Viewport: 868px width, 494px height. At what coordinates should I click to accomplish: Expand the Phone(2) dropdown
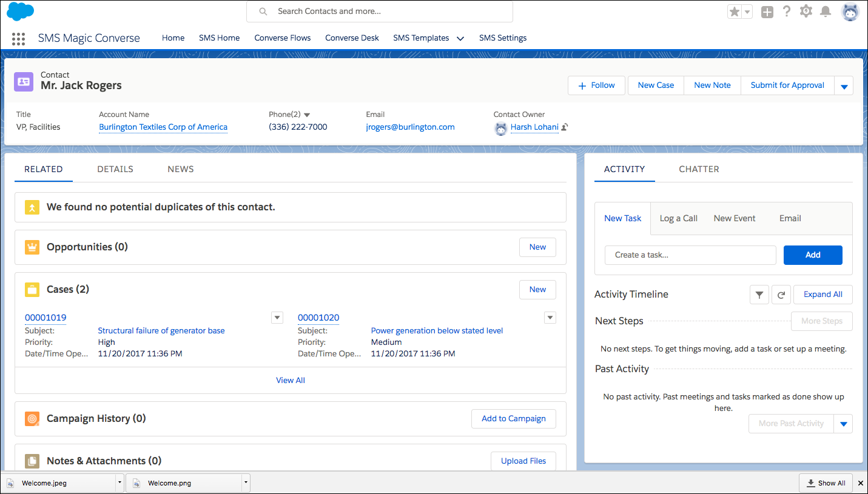tap(307, 115)
